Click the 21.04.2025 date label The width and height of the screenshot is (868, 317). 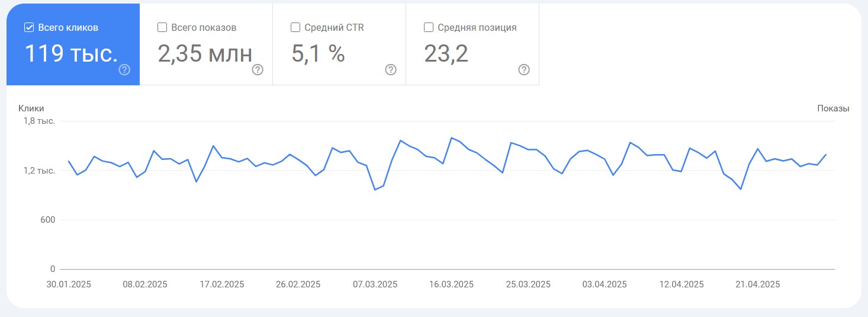(757, 284)
